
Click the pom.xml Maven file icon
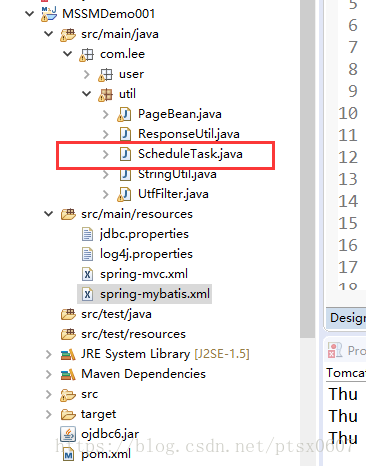click(x=68, y=454)
